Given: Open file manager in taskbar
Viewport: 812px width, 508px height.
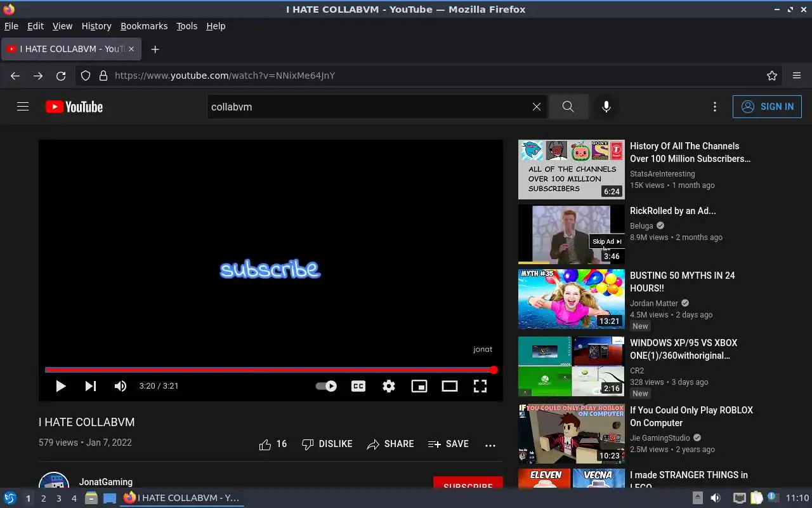Looking at the screenshot, I should click(91, 498).
